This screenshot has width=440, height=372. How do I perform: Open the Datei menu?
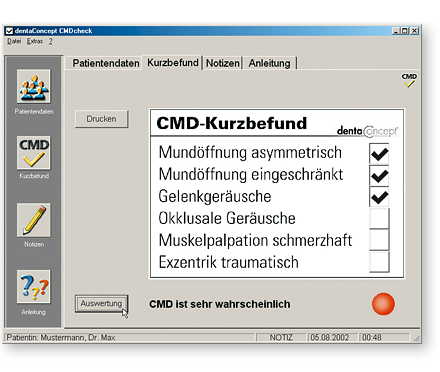point(14,41)
